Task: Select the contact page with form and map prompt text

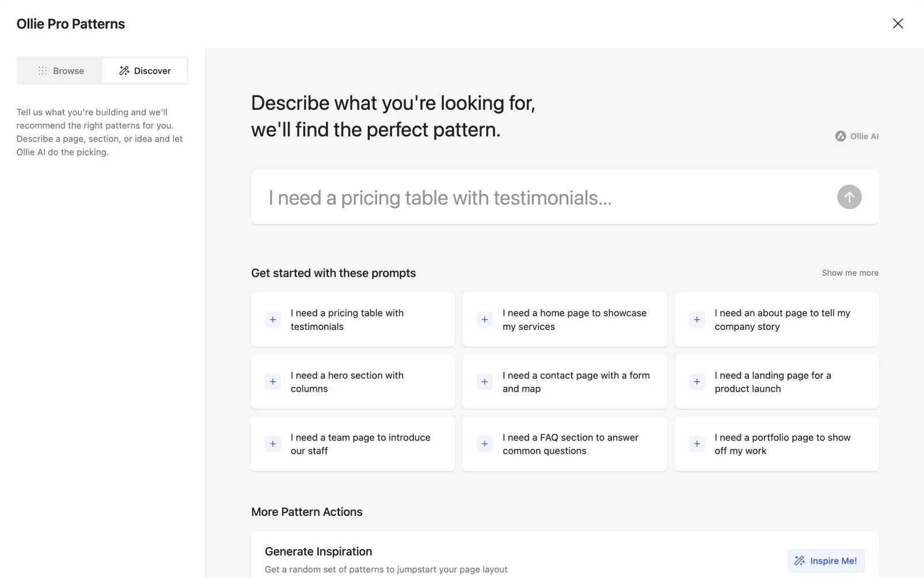Action: (x=576, y=382)
